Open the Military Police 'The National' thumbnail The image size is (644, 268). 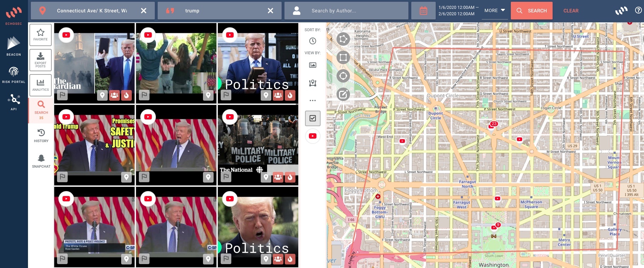(x=258, y=145)
